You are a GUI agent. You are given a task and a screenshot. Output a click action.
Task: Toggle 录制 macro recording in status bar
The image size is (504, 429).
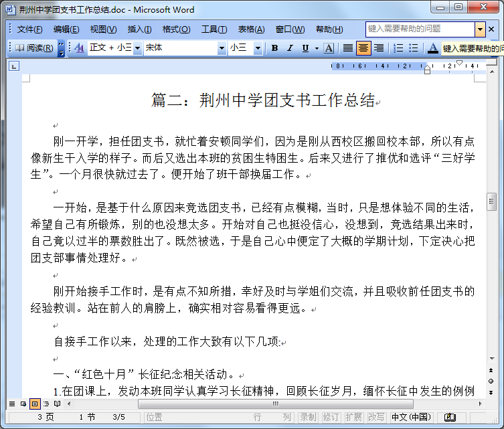pyautogui.click(x=308, y=418)
